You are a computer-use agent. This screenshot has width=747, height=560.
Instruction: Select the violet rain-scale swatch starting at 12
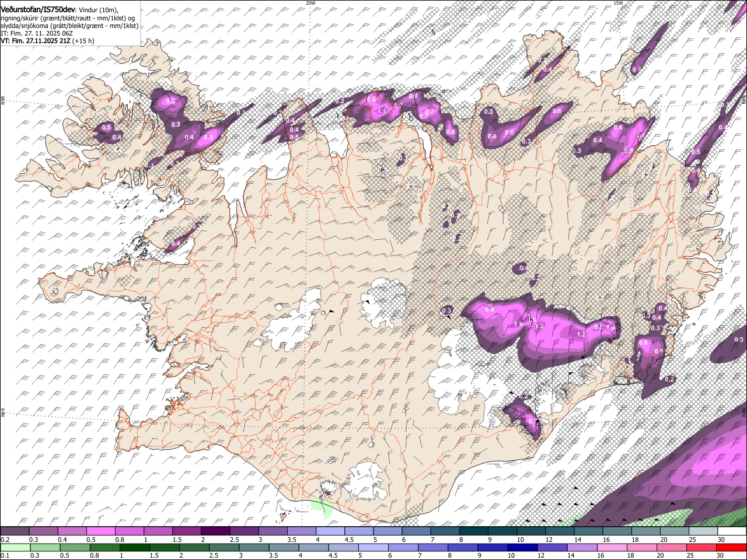click(553, 547)
